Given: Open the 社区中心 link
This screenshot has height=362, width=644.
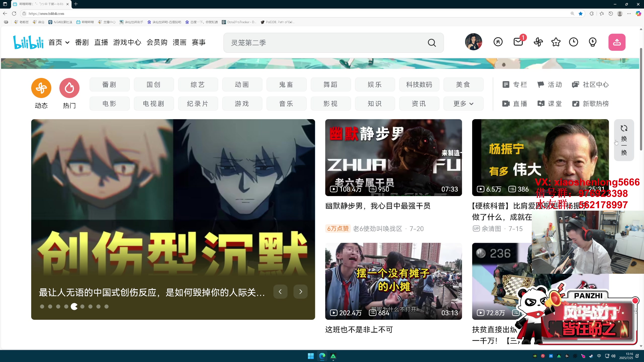Looking at the screenshot, I should pos(590,85).
